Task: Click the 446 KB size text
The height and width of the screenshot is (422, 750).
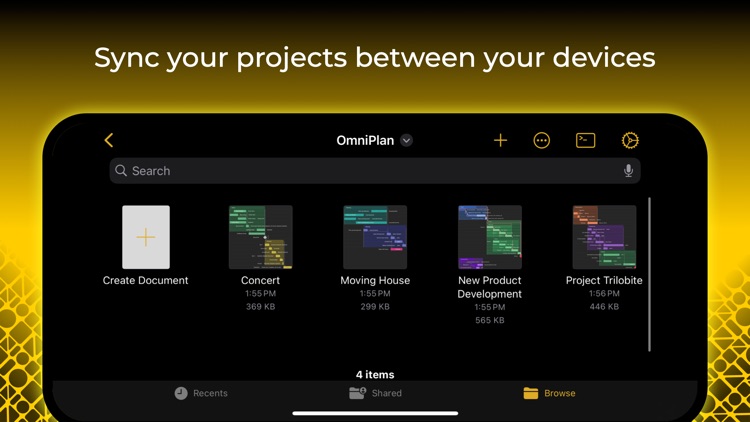Action: (604, 307)
